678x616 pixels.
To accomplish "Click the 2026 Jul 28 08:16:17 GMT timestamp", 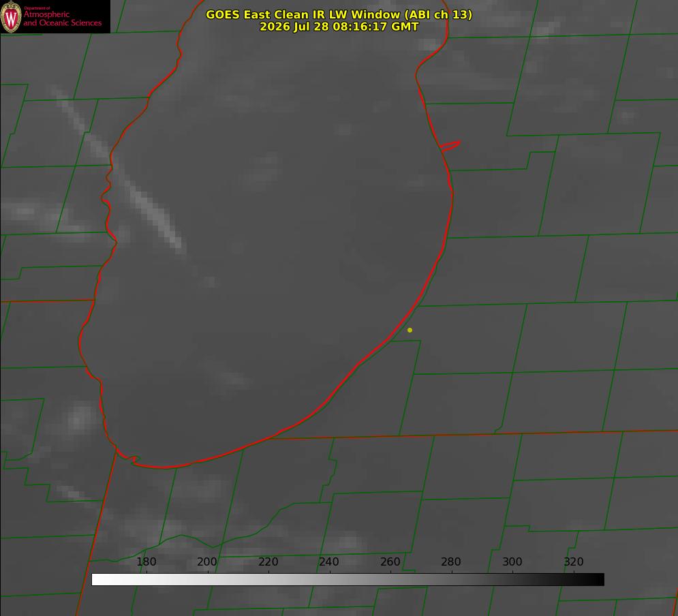I will [339, 27].
